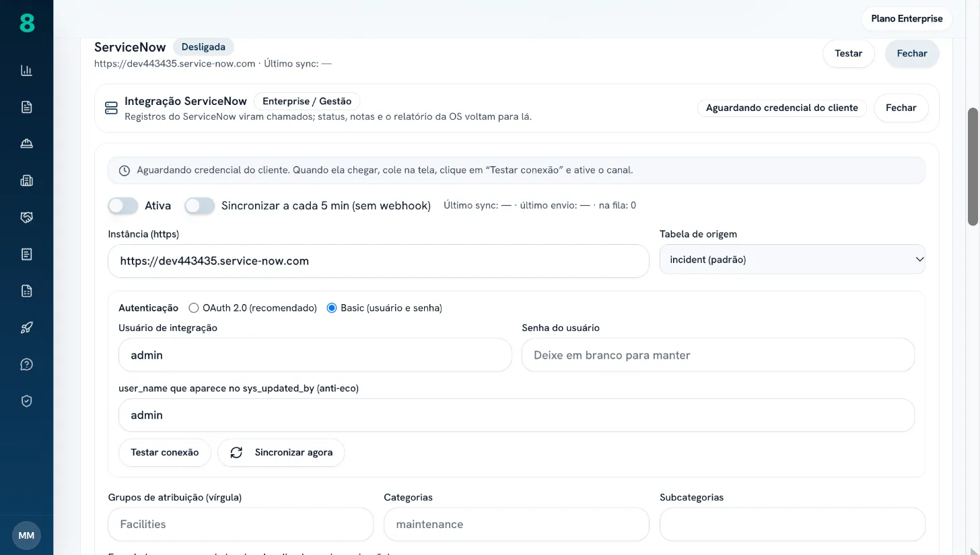Click the sys_updated_by user_name field
The width and height of the screenshot is (980, 555).
coord(516,415)
